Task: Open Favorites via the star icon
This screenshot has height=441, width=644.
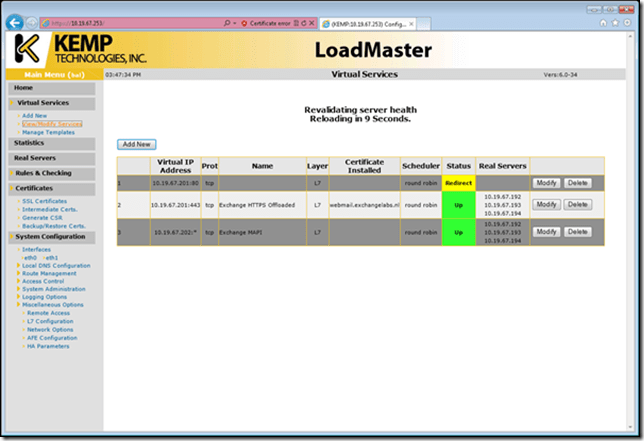Action: click(614, 21)
